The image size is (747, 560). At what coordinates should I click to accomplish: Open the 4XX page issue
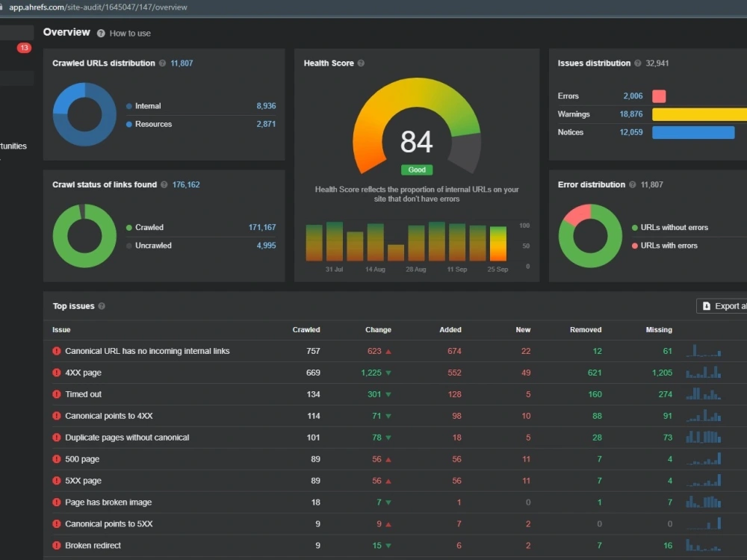coord(84,373)
